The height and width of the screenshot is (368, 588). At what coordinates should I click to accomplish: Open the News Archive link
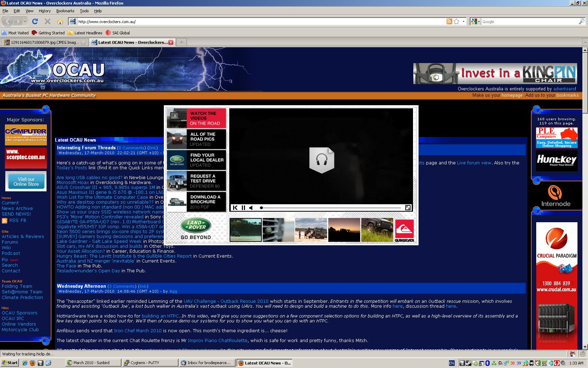17,209
